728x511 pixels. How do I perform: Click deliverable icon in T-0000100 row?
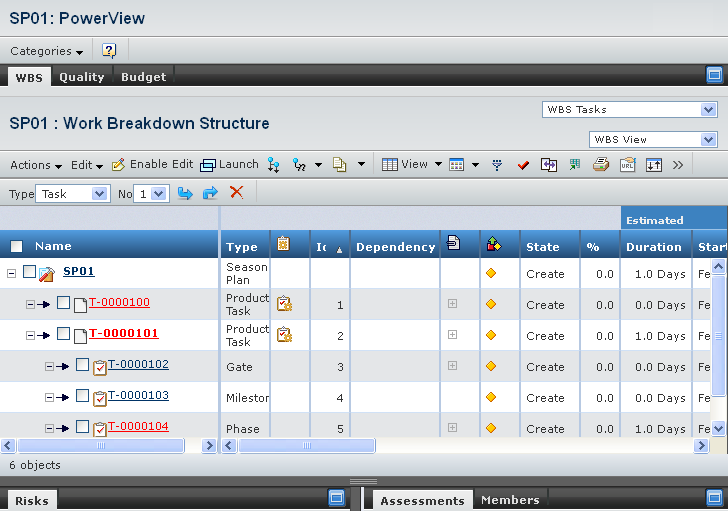[284, 304]
